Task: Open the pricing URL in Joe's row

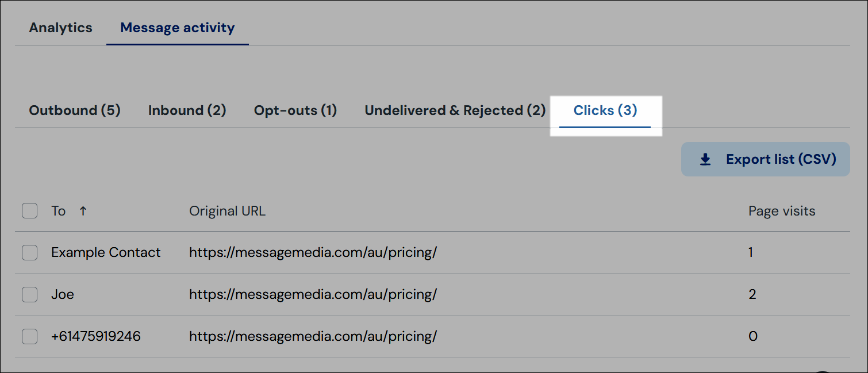Action: [x=313, y=294]
